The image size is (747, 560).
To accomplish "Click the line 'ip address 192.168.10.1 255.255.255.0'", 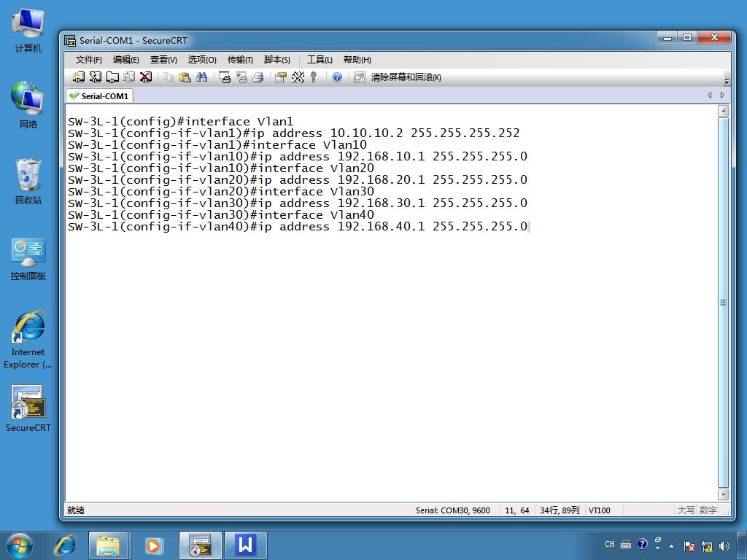I will 298,157.
